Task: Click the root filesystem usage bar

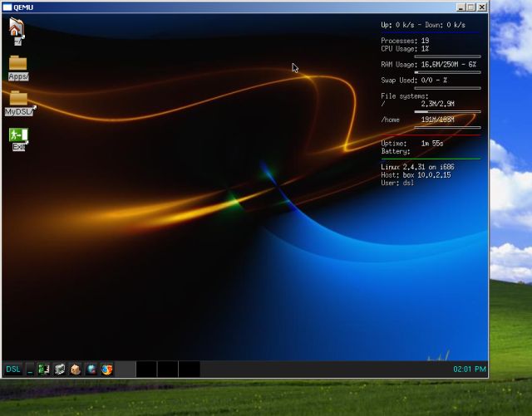Action: (447, 111)
